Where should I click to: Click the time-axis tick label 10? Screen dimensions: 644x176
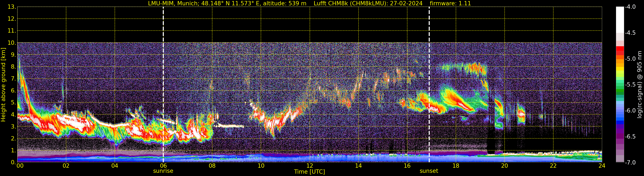(261, 166)
